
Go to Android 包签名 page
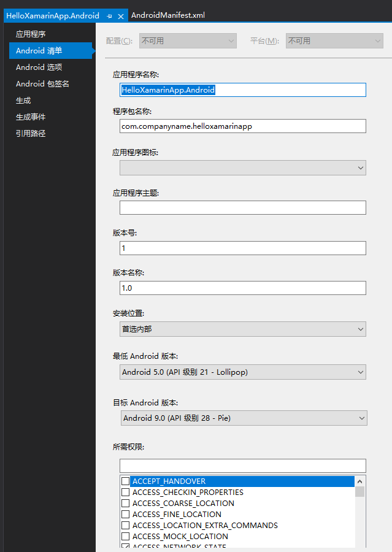[42, 84]
